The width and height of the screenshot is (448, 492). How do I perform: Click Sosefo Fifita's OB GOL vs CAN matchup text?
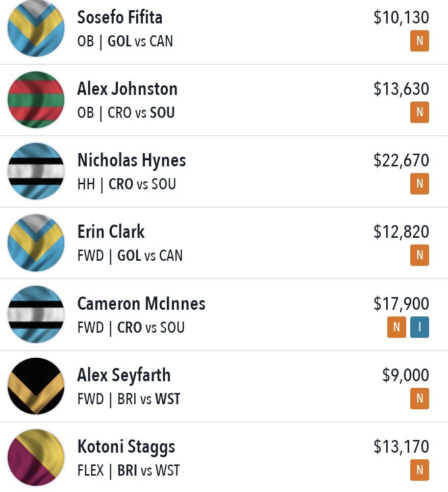pos(125,41)
